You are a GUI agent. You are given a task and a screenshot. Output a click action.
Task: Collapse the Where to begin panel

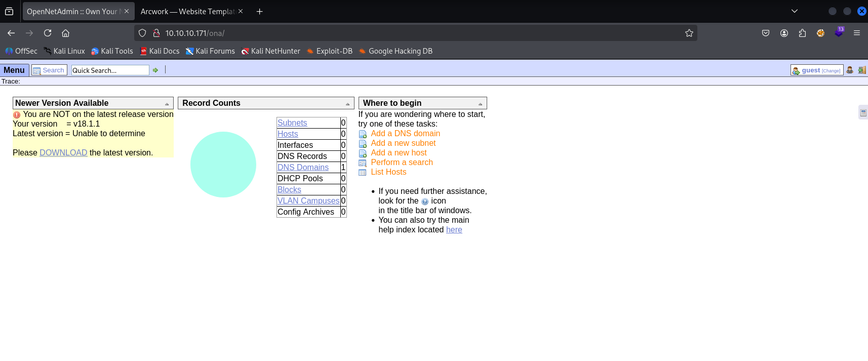pos(480,104)
